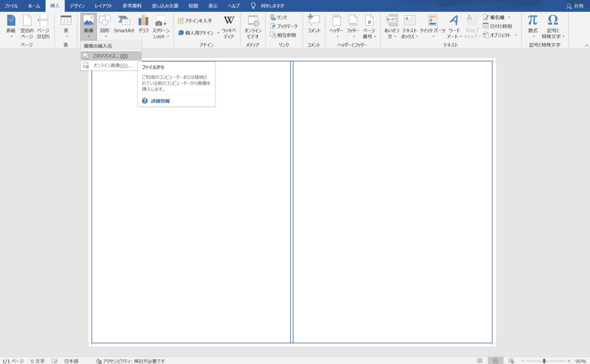590x364 pixels.
Task: Open 個人用アドイン my add-ins
Action: pos(196,33)
